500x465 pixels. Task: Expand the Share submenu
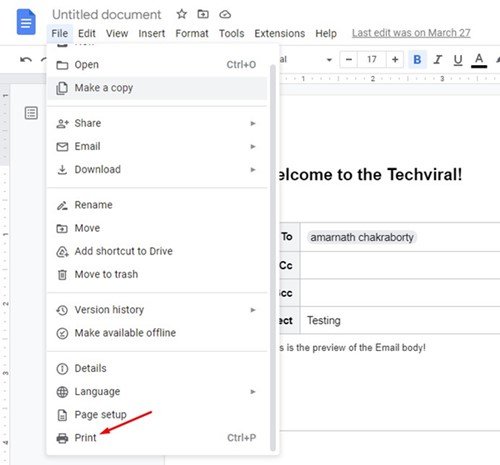click(157, 123)
